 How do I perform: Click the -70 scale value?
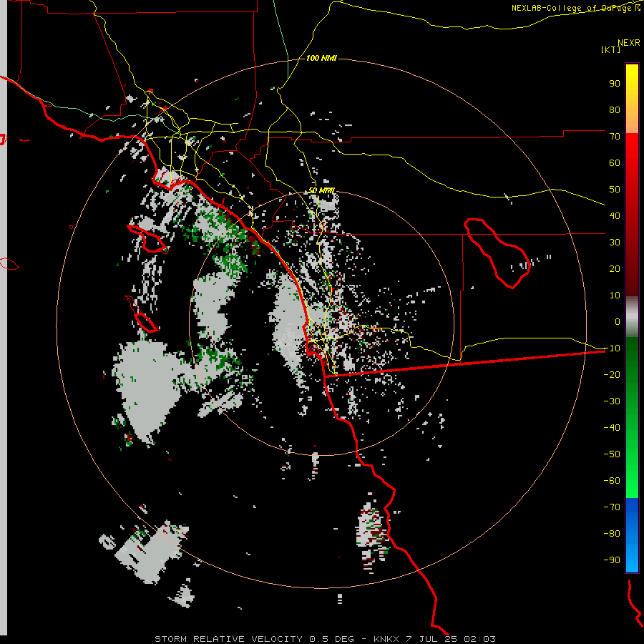click(612, 507)
